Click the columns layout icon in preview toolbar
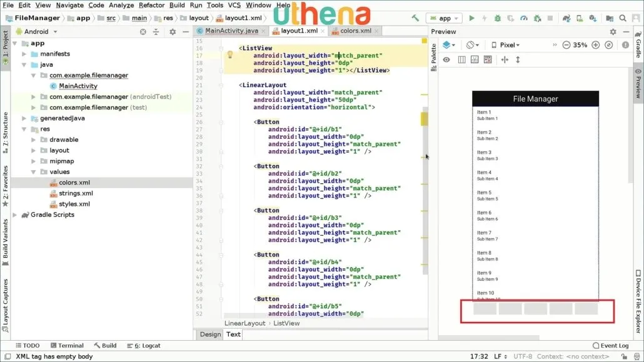 (x=461, y=59)
